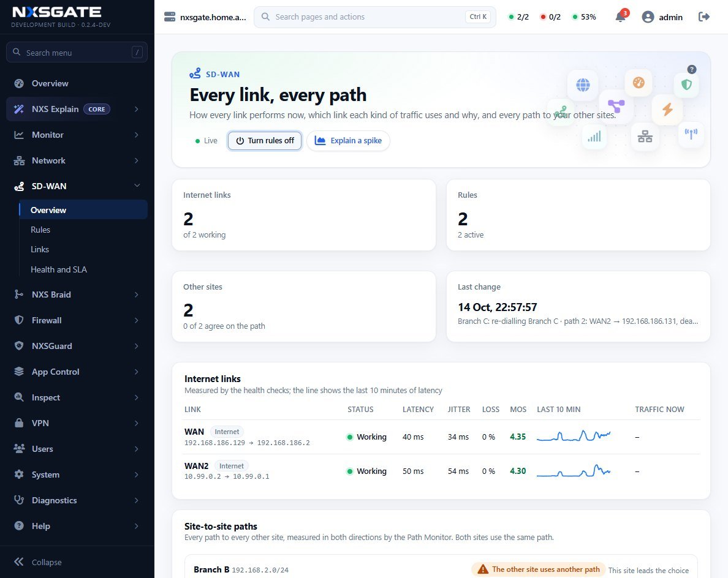Image resolution: width=728 pixels, height=578 pixels.
Task: Click the green shield icon in banner
Action: tap(687, 84)
